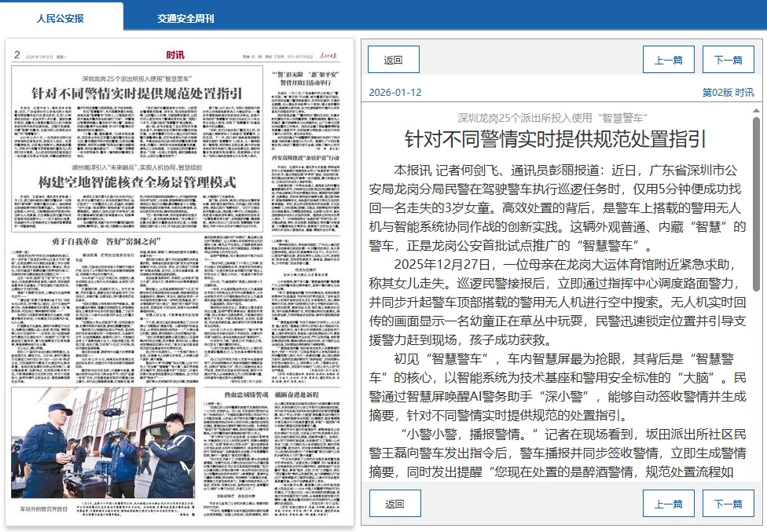Image resolution: width=767 pixels, height=532 pixels.
Task: Click the article title in the reading pane
Action: 556,140
